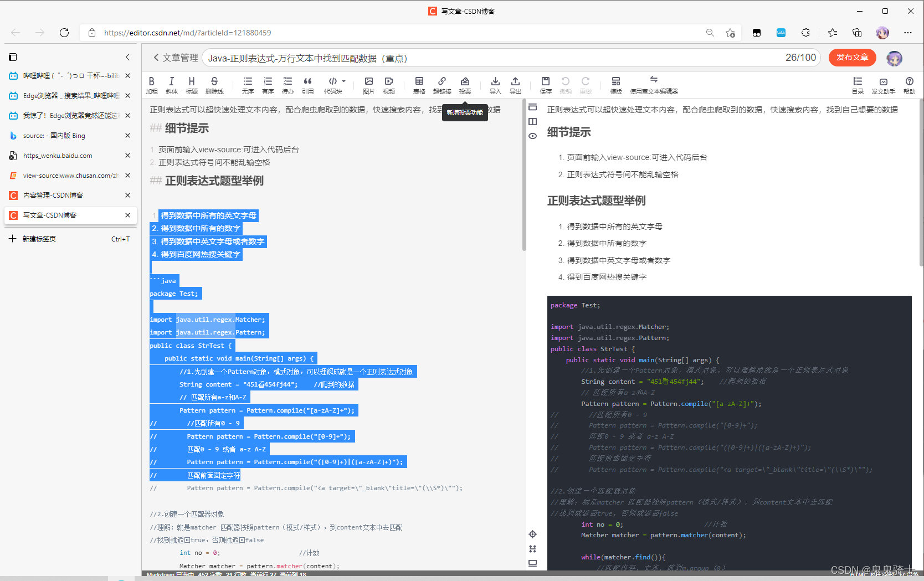This screenshot has width=924, height=581.
Task: Open the tab actions menu icon
Action: click(x=13, y=57)
